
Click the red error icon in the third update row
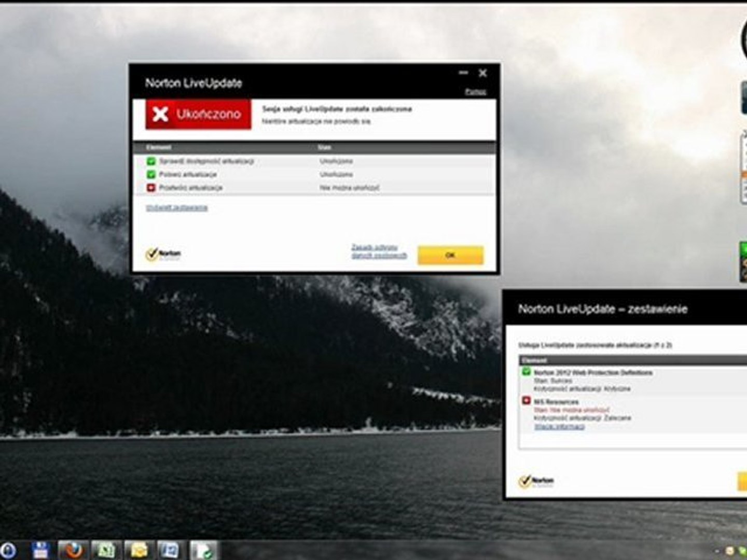pyautogui.click(x=151, y=188)
